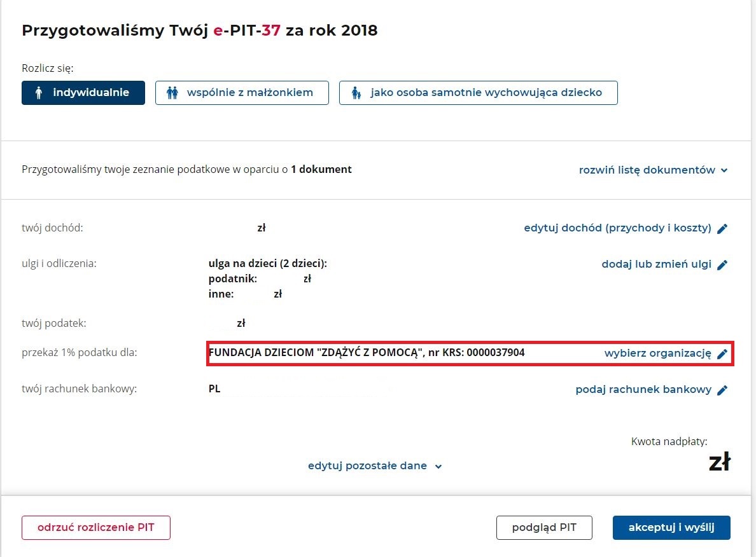This screenshot has height=557, width=756.
Task: Click odrzuć rozliczenie PIT button
Action: click(96, 528)
